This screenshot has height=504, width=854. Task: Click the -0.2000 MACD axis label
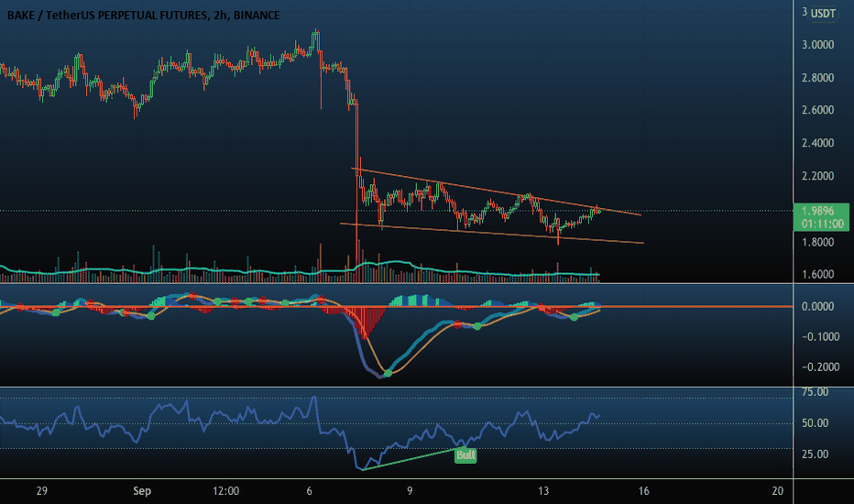pyautogui.click(x=820, y=367)
